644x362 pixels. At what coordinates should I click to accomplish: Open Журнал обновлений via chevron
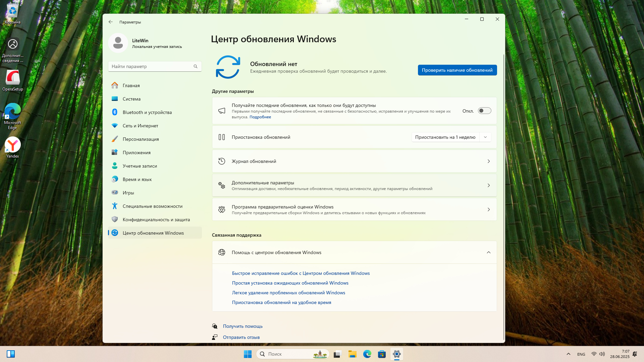[488, 161]
